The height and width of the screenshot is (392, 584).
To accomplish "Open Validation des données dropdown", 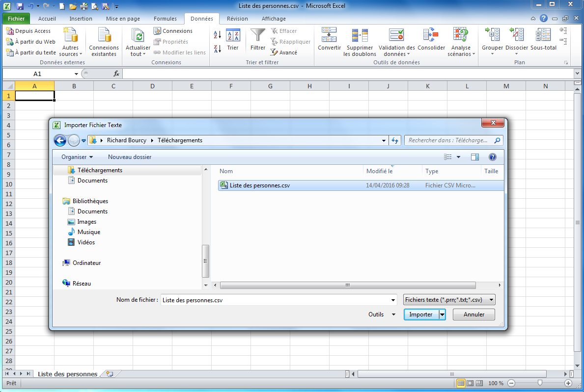I will click(x=397, y=51).
